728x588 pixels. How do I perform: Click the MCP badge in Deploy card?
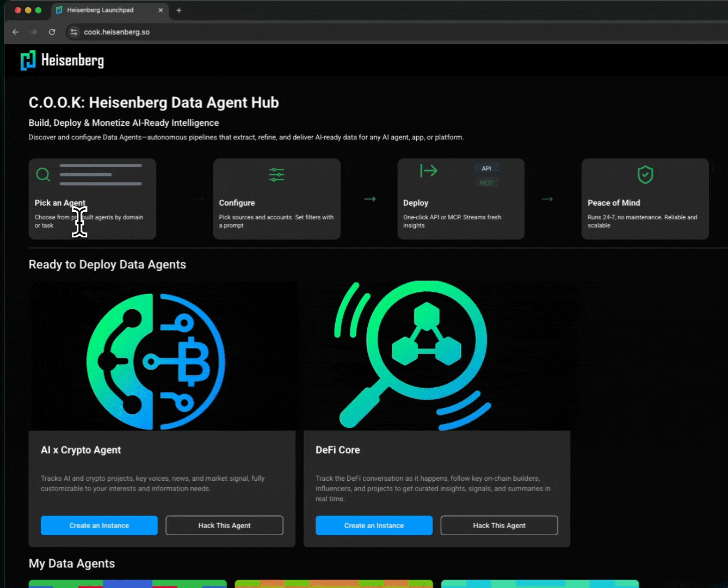[x=486, y=182]
